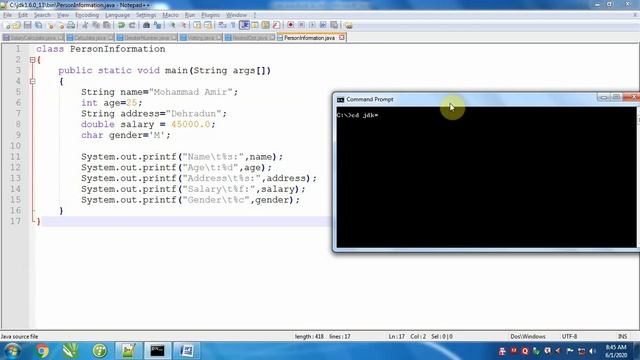Click the Windows Start button
Screen dimensions: 640x360
pyautogui.click(x=12, y=351)
